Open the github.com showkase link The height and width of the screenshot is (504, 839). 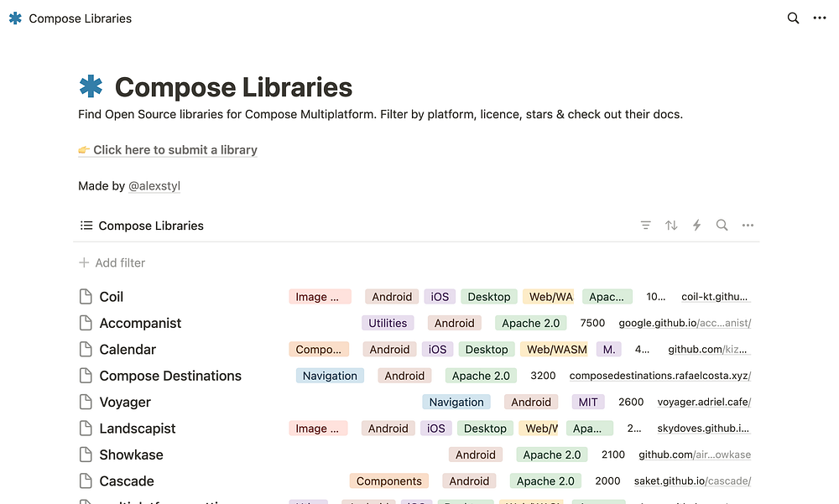pos(695,455)
